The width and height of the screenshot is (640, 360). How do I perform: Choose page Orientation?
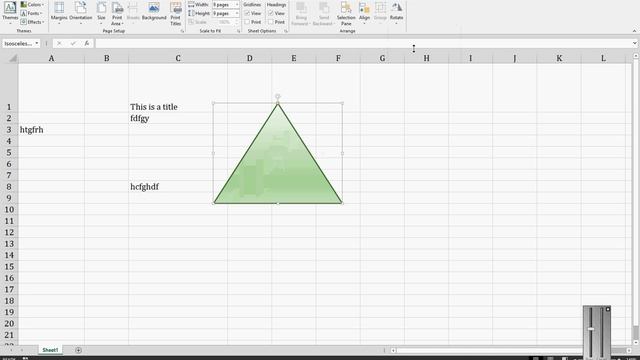pos(80,13)
